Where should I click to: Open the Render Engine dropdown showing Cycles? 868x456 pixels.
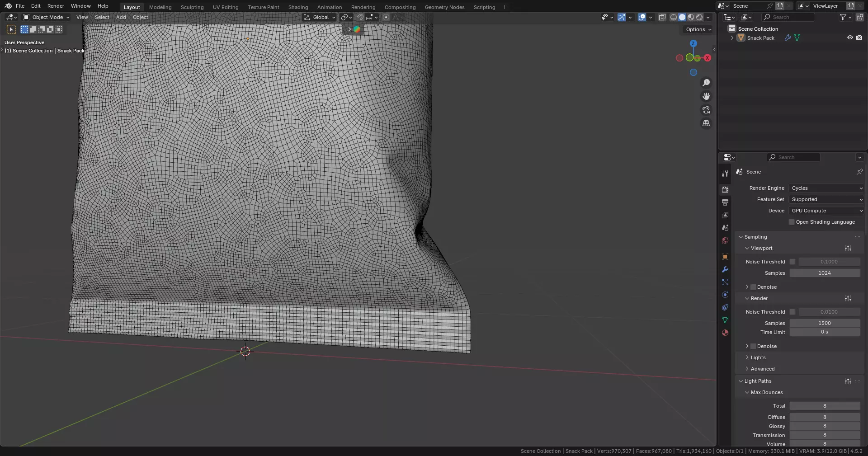826,188
